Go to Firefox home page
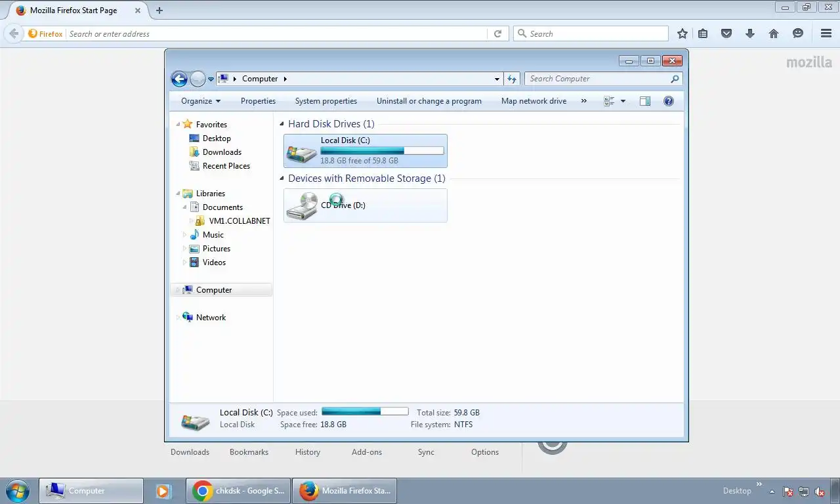840x504 pixels. coord(774,33)
